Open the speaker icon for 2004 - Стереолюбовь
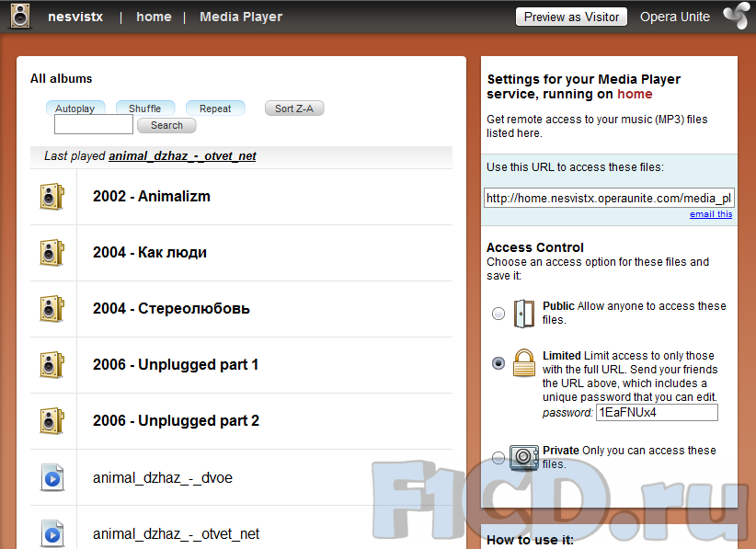The height and width of the screenshot is (549, 756). coord(52,308)
